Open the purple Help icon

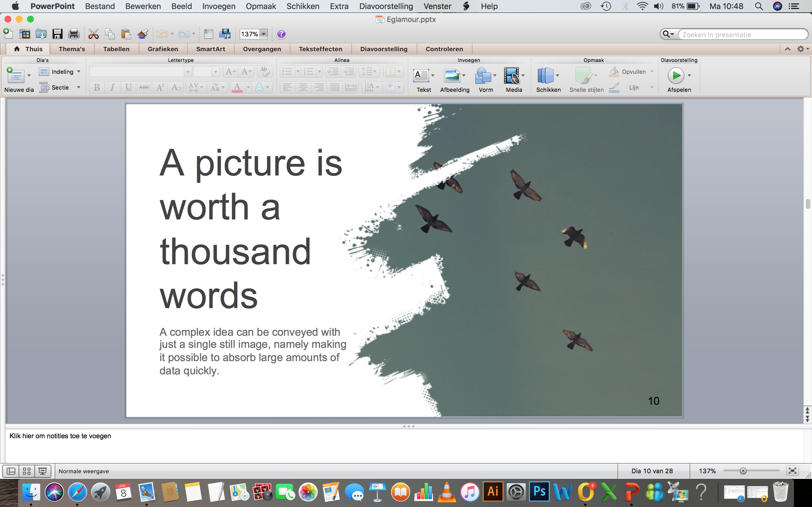[281, 34]
